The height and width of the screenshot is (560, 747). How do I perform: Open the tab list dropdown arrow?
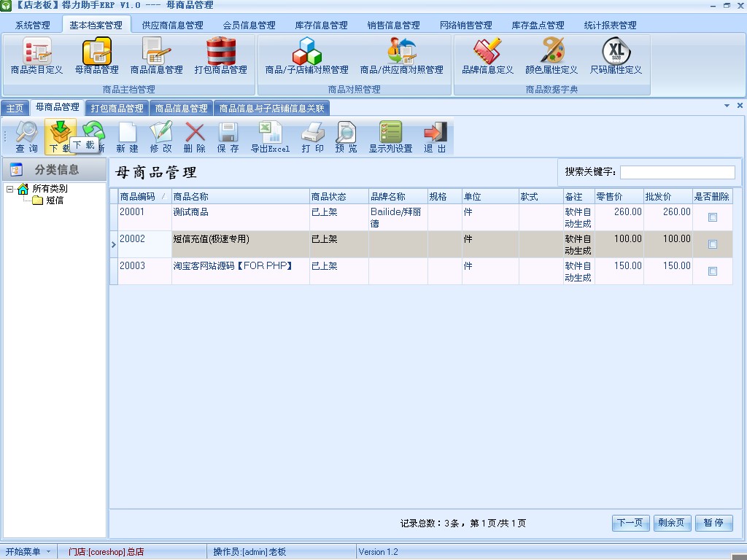pyautogui.click(x=727, y=105)
